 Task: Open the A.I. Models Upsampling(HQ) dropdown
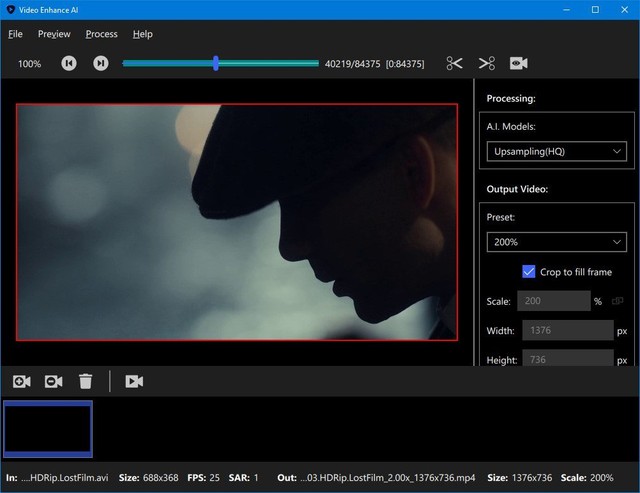coord(557,152)
